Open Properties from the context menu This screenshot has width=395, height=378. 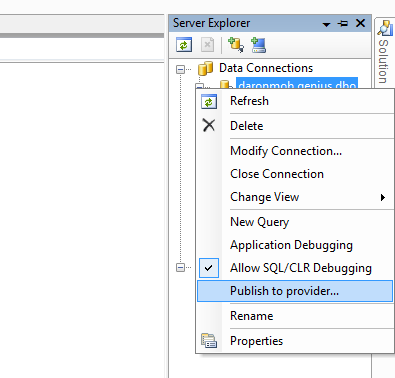295,341
